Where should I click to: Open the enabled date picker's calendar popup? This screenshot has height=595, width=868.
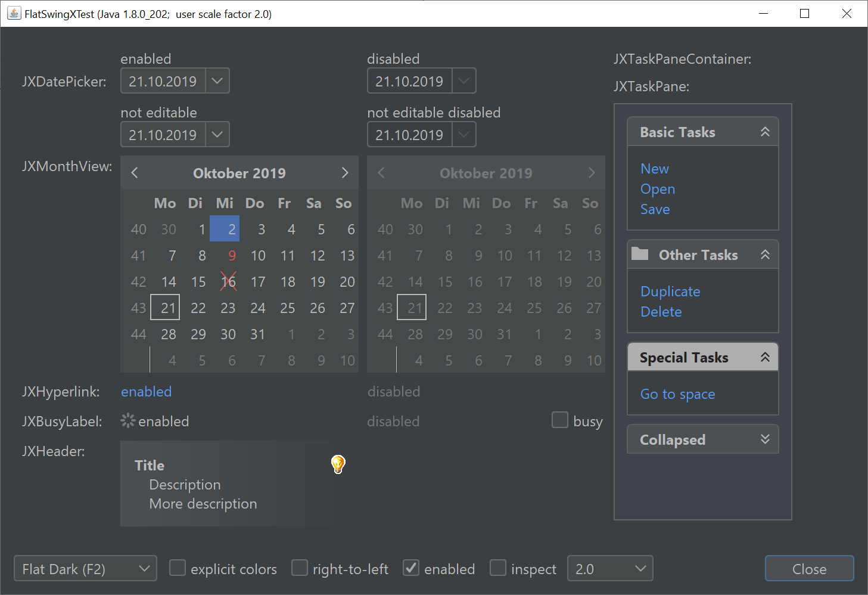click(x=217, y=81)
